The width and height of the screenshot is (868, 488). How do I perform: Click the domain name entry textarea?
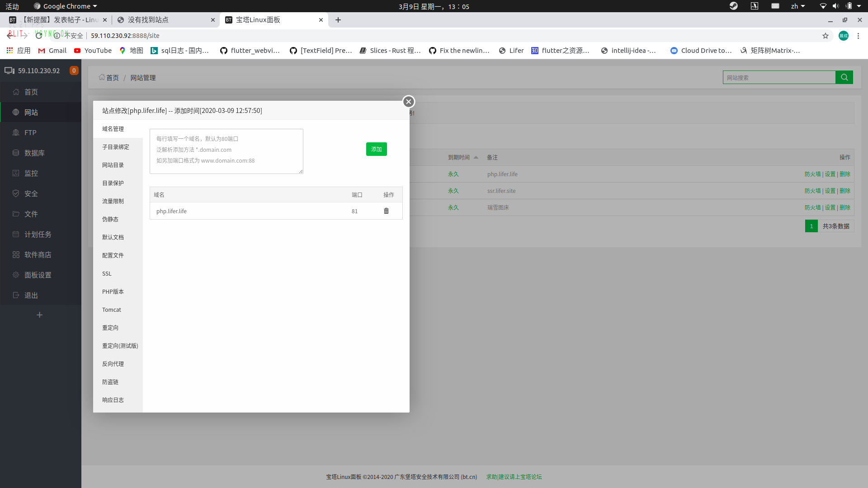pos(226,151)
